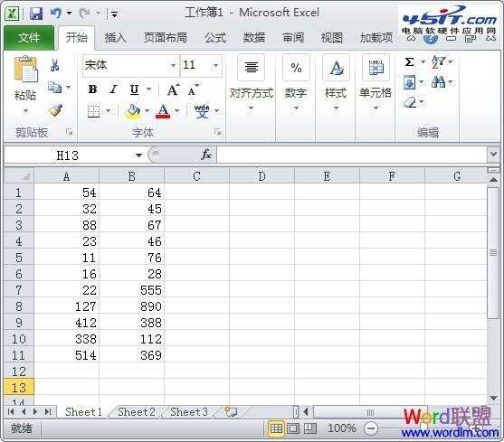Decrease font size with small A

(x=193, y=90)
